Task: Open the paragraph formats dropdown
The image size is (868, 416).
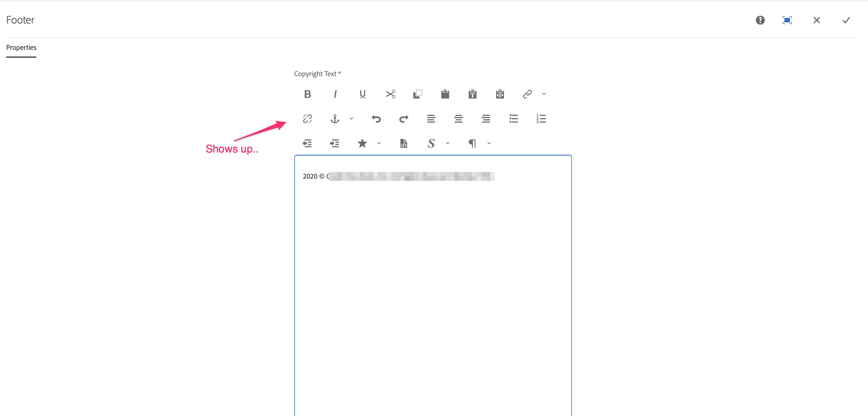Action: pyautogui.click(x=489, y=143)
